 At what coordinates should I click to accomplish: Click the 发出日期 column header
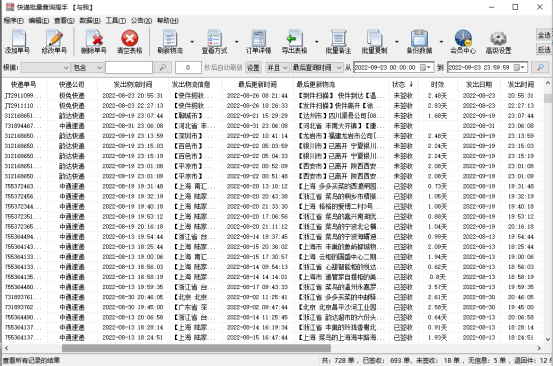tap(479, 85)
